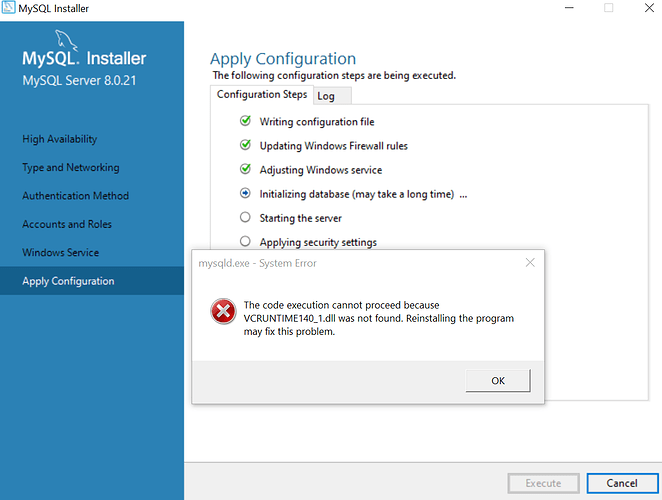Click the greyed-out Execute button
This screenshot has height=500, width=662.
pyautogui.click(x=543, y=483)
